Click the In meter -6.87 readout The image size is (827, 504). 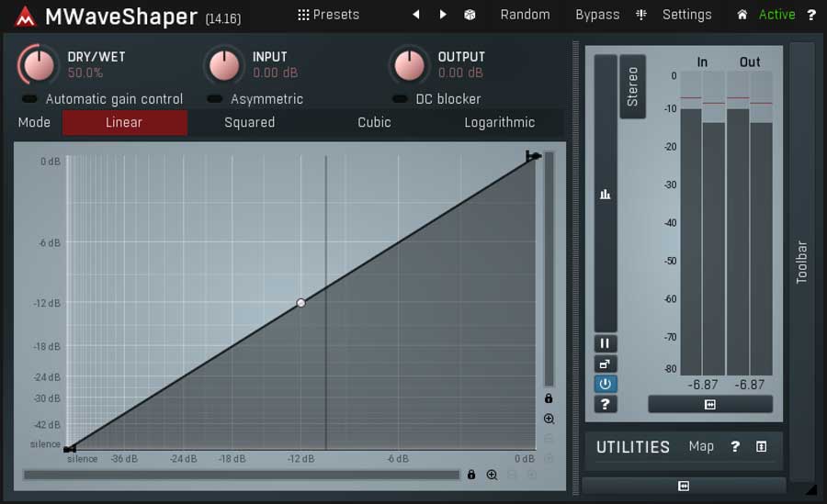coord(703,385)
